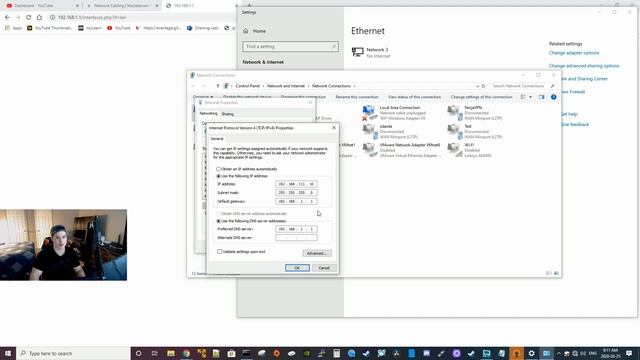
Task: Open the view options dropdown arrow
Action: (x=530, y=97)
